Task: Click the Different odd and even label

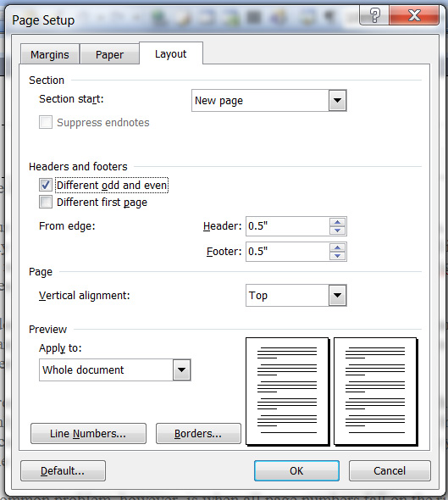Action: (112, 186)
